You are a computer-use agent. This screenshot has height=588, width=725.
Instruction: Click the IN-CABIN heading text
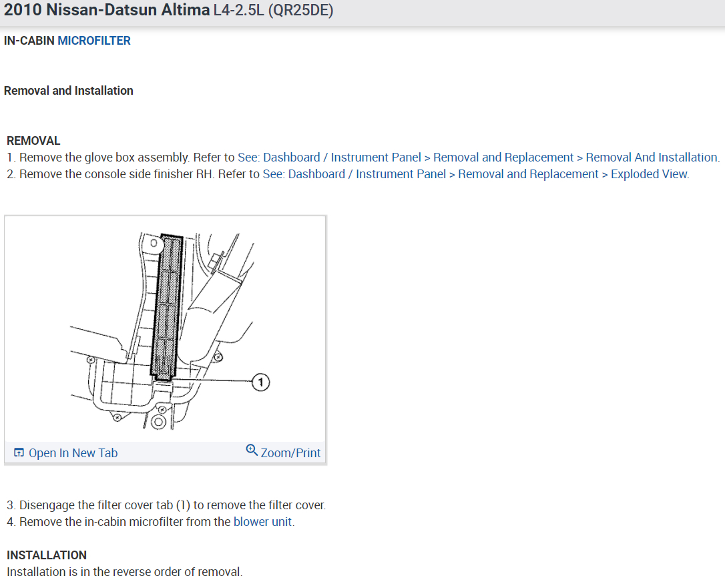[x=29, y=41]
